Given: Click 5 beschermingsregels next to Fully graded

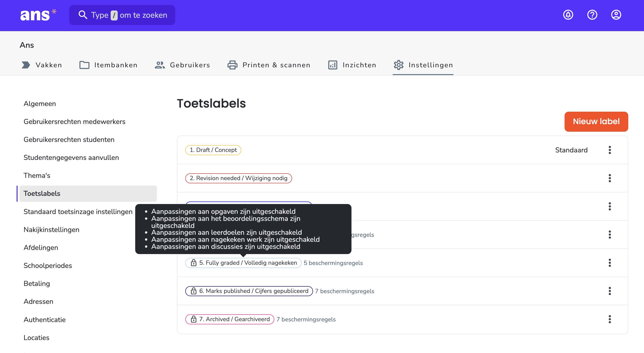Looking at the screenshot, I should tap(333, 263).
